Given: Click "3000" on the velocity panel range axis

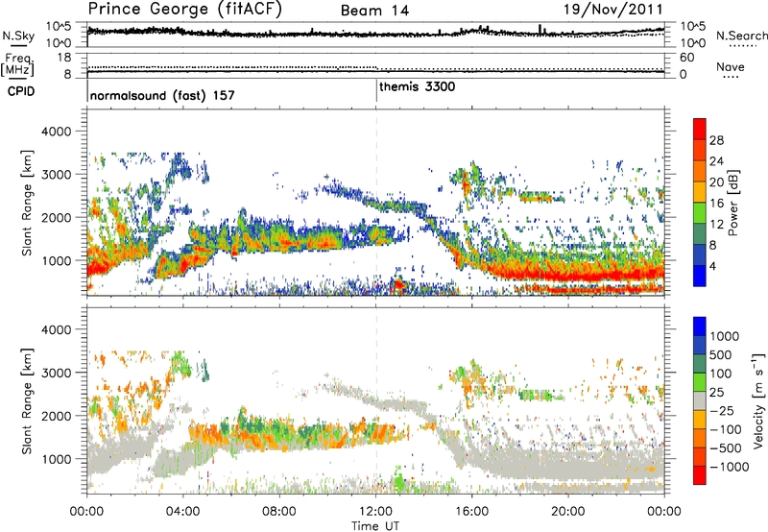Looking at the screenshot, I should click(x=57, y=373).
